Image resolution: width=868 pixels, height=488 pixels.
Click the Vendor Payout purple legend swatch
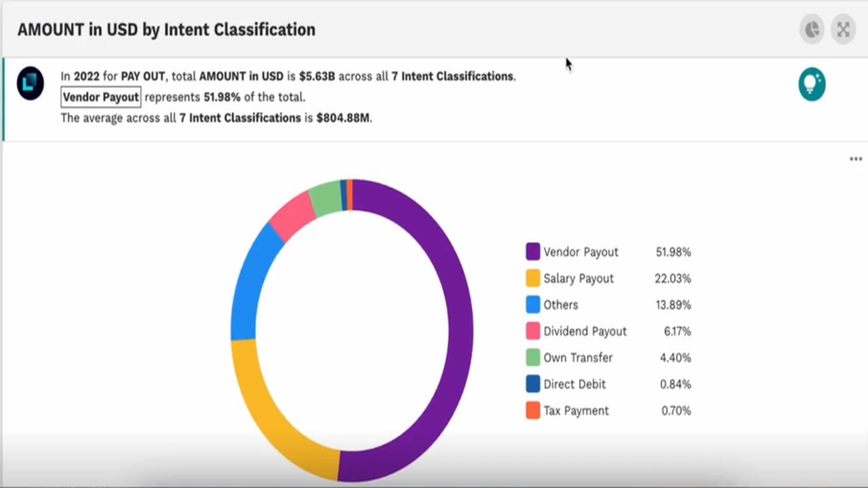pos(533,251)
